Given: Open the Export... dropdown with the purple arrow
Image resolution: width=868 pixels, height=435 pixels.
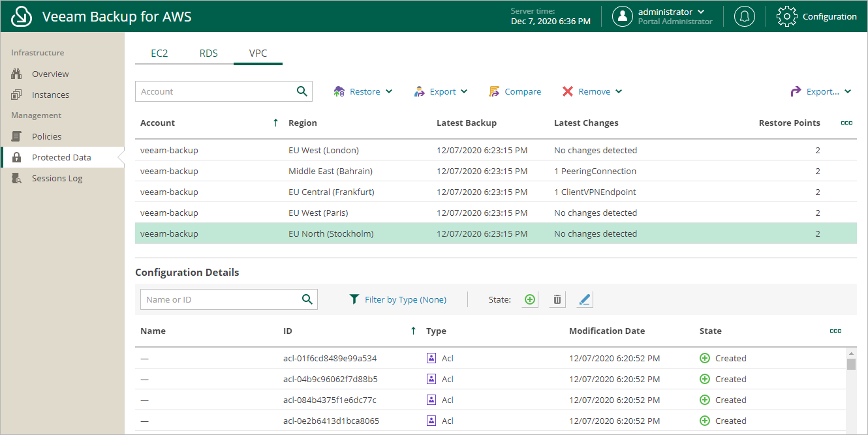Looking at the screenshot, I should coord(821,92).
